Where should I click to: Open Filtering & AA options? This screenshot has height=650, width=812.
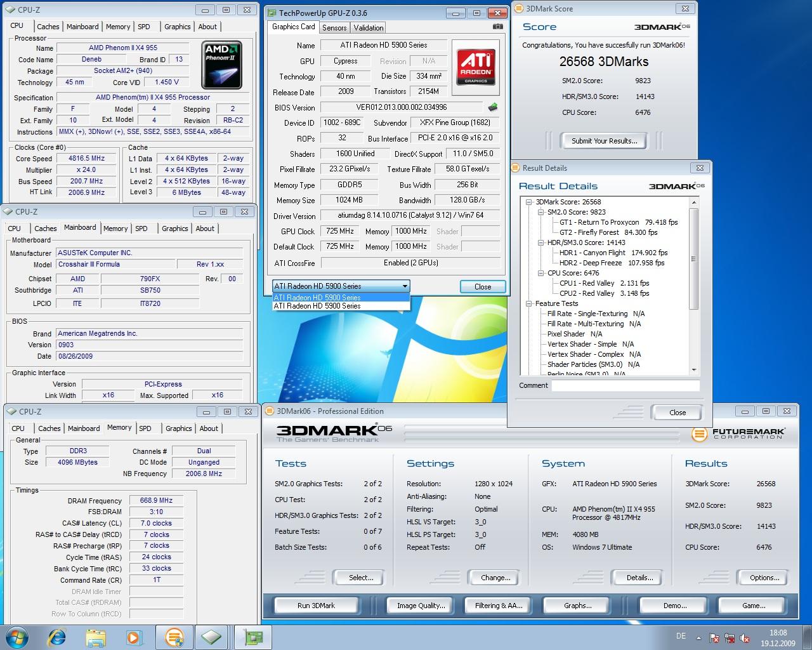coord(499,606)
